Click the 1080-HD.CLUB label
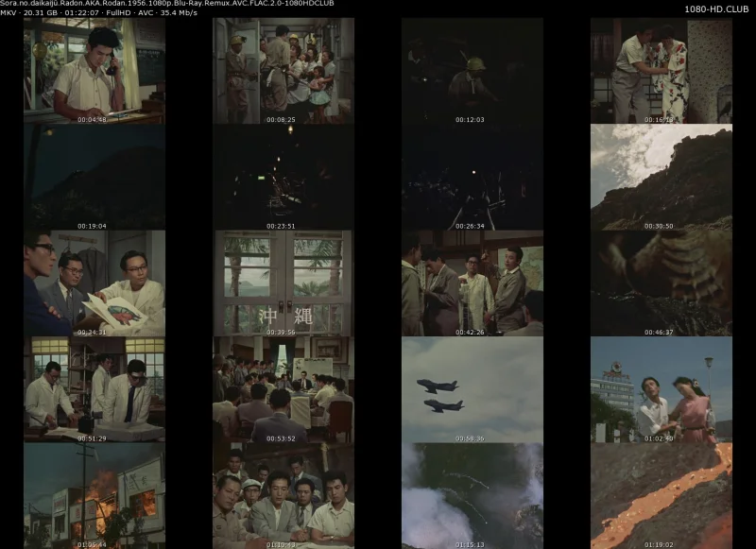This screenshot has width=756, height=549. (x=716, y=9)
